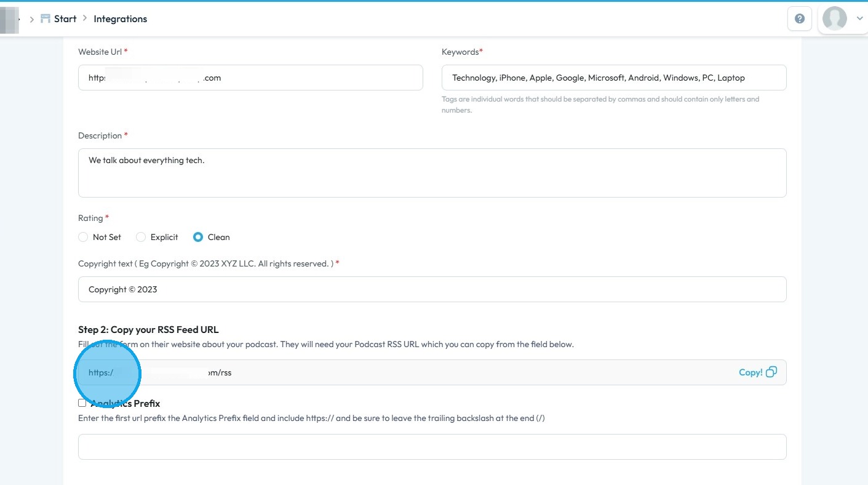Focus the Copyright text field
Screen dimensions: 868x485
[x=432, y=289]
